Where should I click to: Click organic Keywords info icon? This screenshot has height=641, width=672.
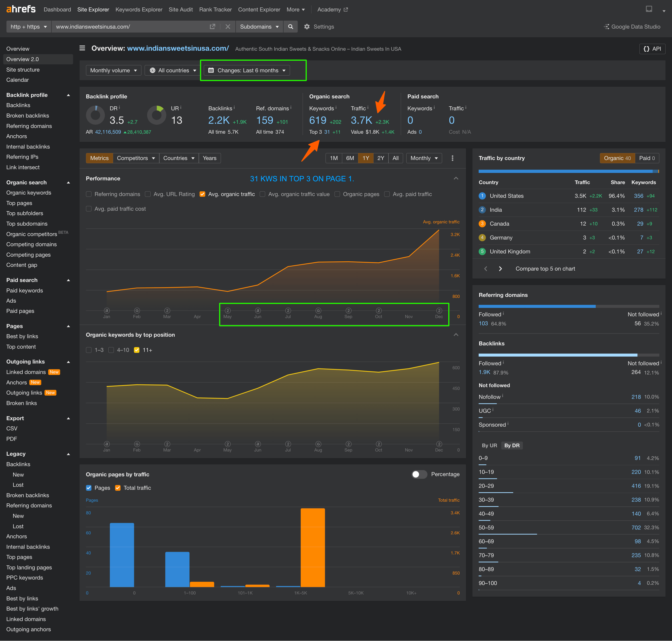336,107
